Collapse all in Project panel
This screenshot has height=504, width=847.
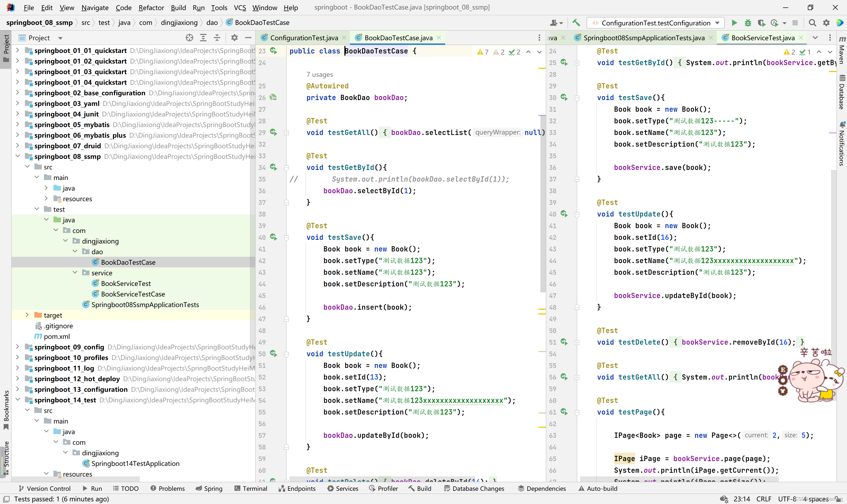point(217,38)
